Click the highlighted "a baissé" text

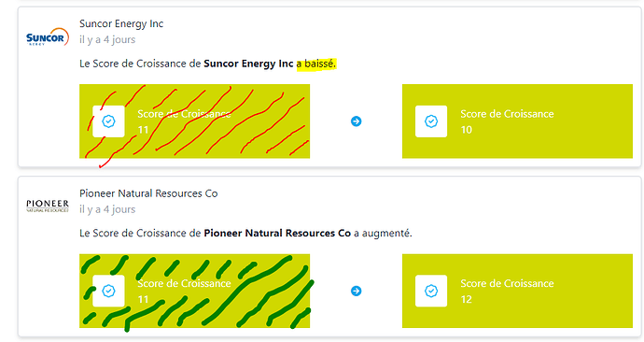(x=316, y=64)
